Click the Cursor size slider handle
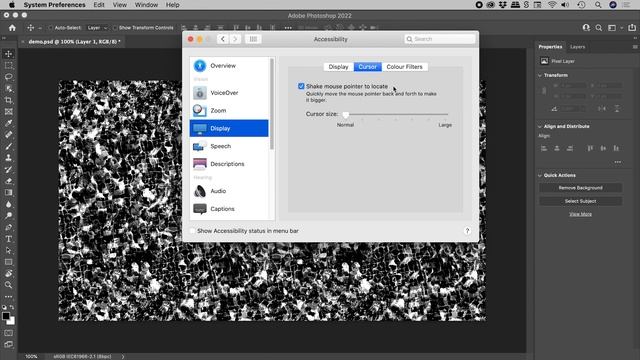Image resolution: width=640 pixels, height=360 pixels. pyautogui.click(x=346, y=114)
